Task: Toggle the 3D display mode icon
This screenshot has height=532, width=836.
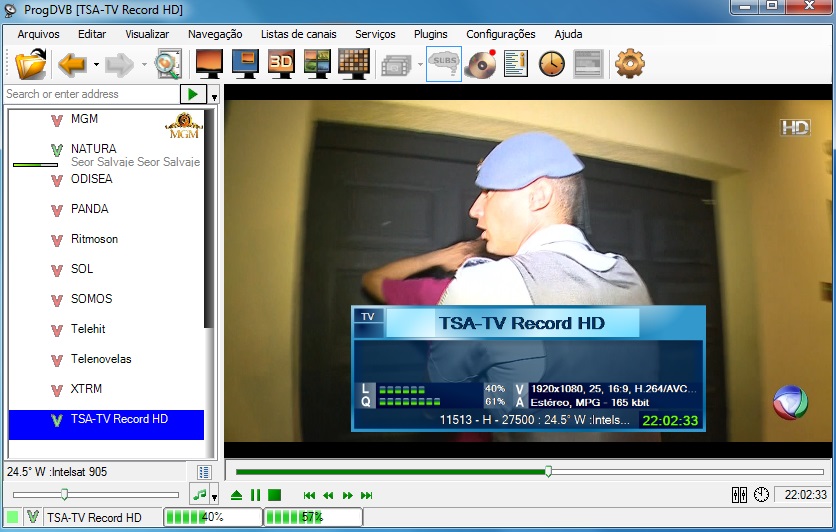Action: [x=281, y=64]
